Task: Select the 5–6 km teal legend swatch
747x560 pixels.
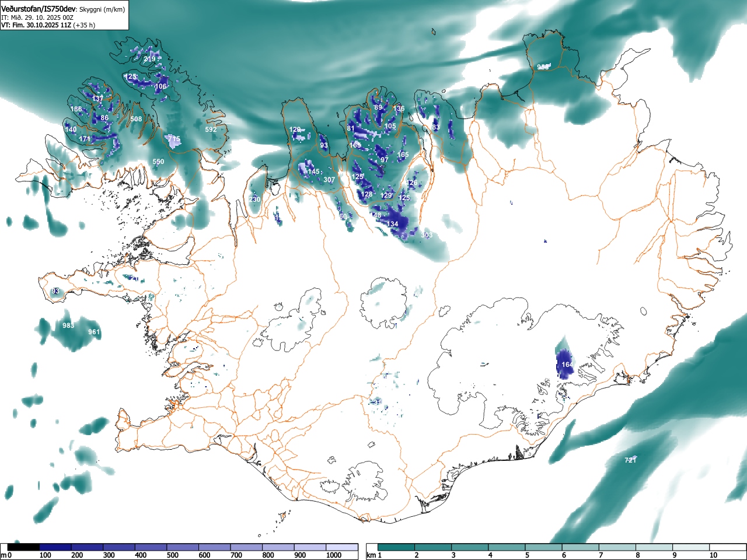Action: (x=544, y=547)
